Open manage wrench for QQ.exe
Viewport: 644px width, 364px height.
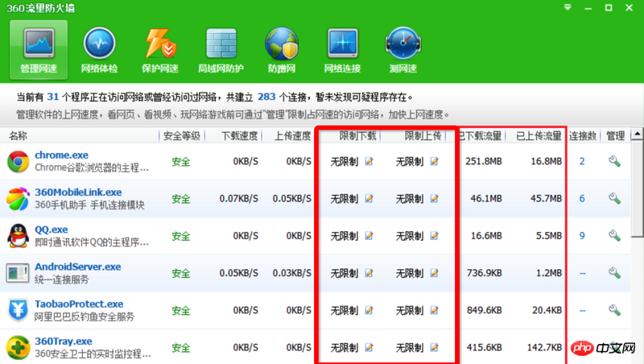coord(614,236)
